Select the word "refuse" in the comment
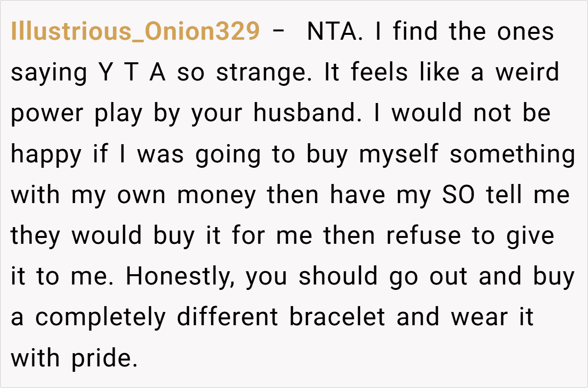Image resolution: width=588 pixels, height=388 pixels. (423, 236)
